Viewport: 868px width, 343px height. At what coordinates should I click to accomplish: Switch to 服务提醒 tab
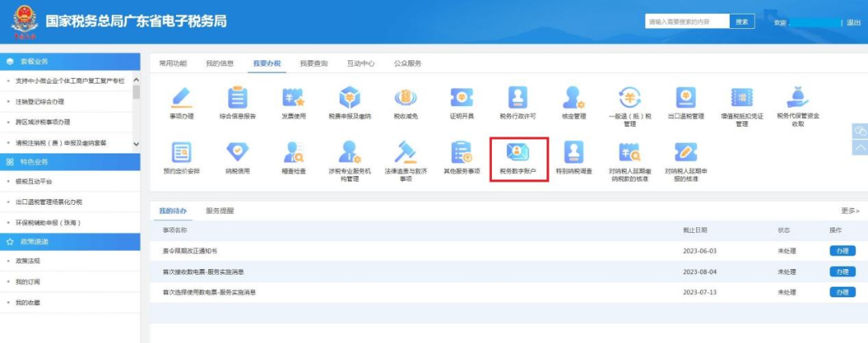point(219,210)
